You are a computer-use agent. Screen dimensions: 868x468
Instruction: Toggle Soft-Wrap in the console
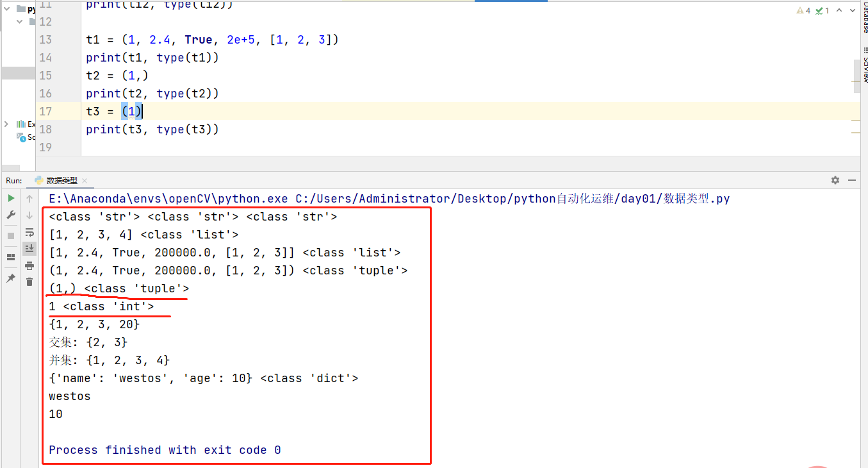(x=29, y=232)
